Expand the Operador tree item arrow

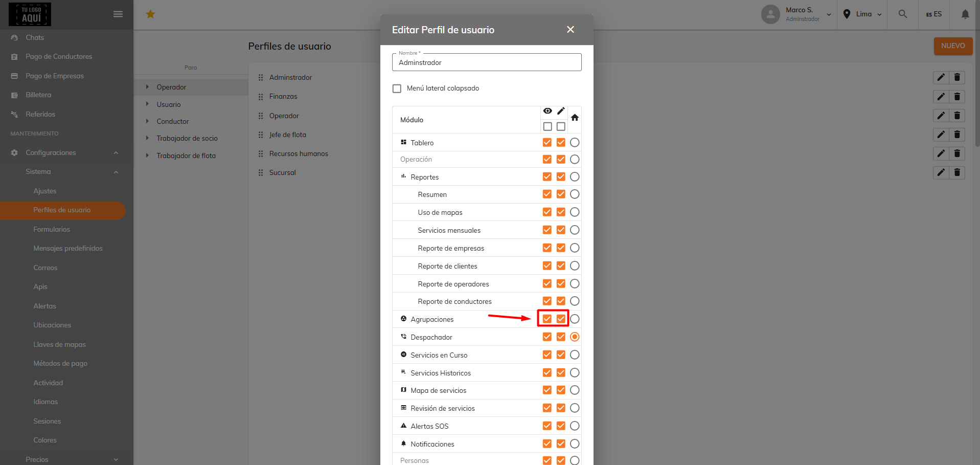tap(147, 87)
